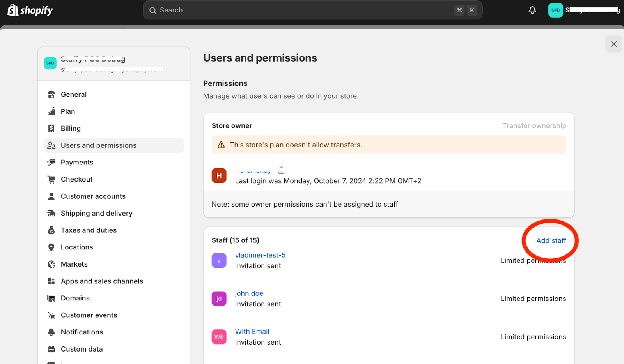Open john doe staff profile

pyautogui.click(x=249, y=293)
